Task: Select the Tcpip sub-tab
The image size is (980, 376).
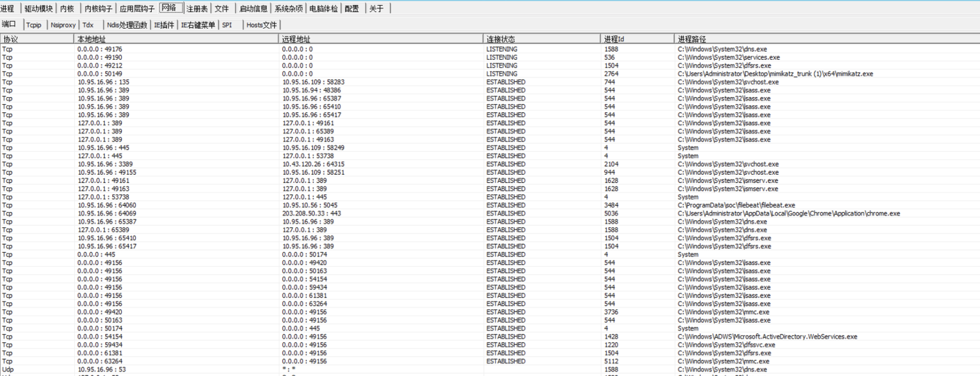Action: point(33,25)
